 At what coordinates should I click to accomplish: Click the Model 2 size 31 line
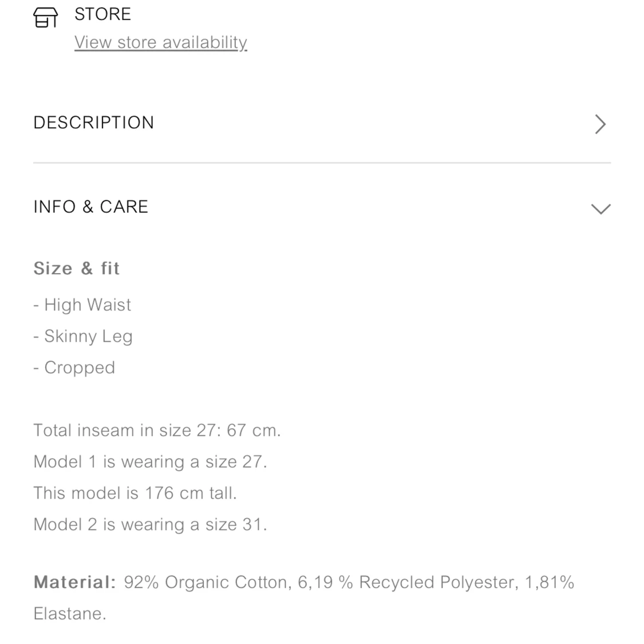(x=150, y=524)
